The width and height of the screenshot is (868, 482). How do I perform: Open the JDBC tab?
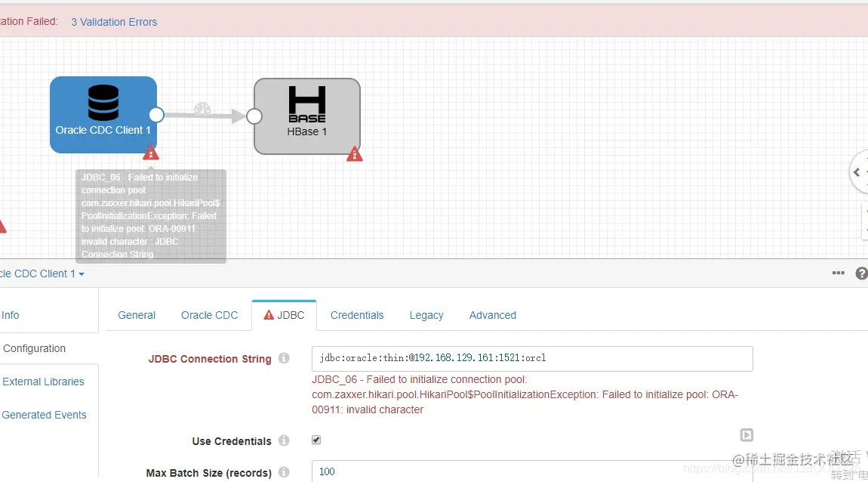[x=284, y=315]
